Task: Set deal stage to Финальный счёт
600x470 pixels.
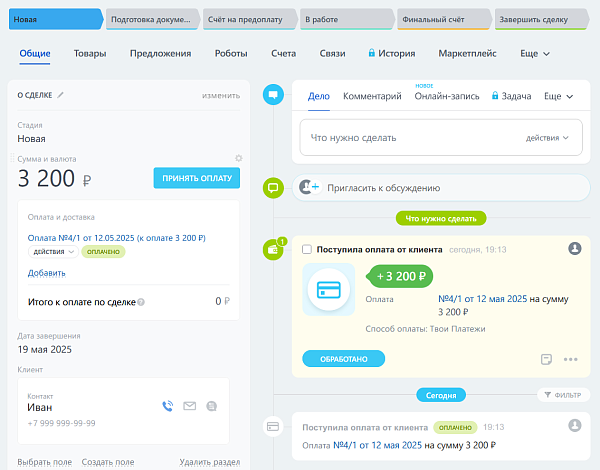Action: click(x=443, y=19)
